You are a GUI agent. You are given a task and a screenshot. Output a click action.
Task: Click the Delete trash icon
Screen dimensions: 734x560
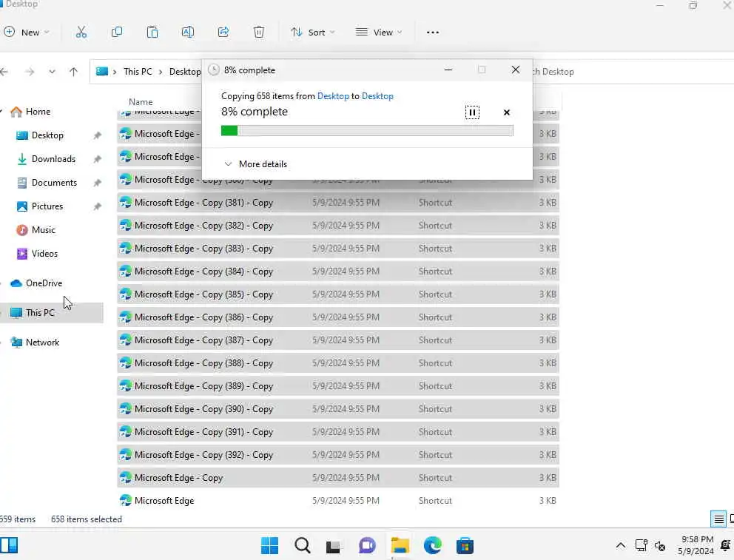click(259, 33)
